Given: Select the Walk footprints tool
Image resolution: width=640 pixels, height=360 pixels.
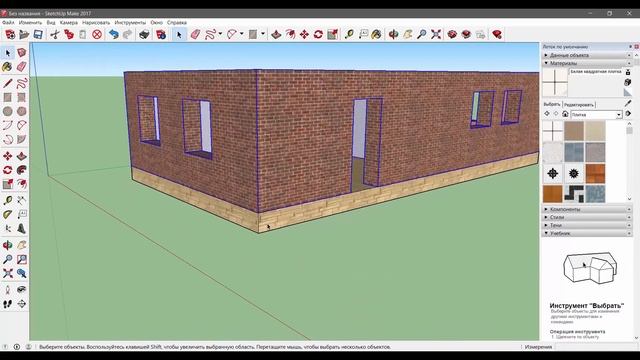Looking at the screenshot, I should 7,304.
